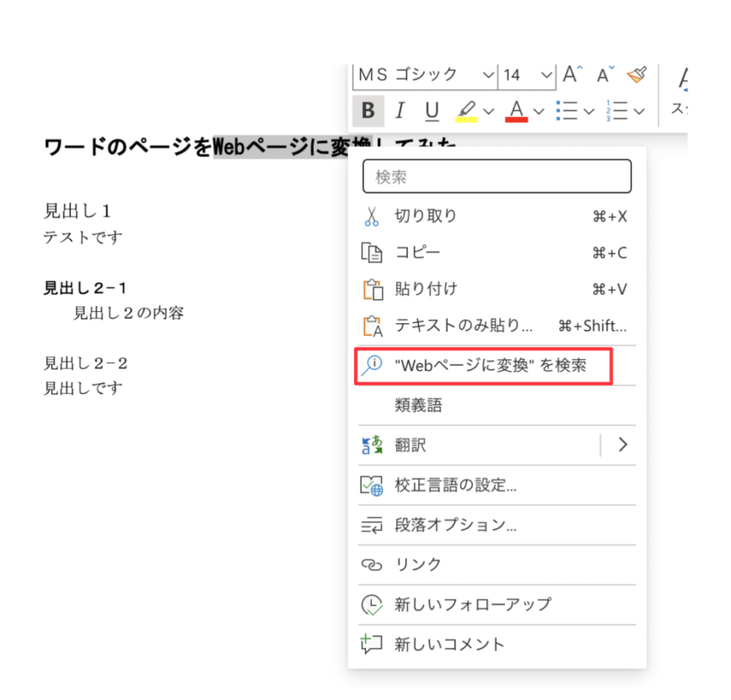Viewport: 731px width, 700px height.
Task: Click follow-up clock icon
Action: click(x=371, y=605)
